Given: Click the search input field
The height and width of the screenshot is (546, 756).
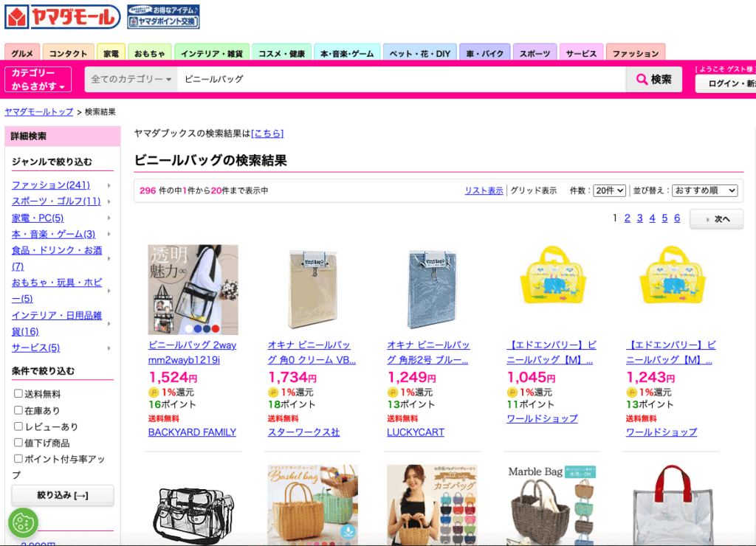Looking at the screenshot, I should pyautogui.click(x=401, y=79).
